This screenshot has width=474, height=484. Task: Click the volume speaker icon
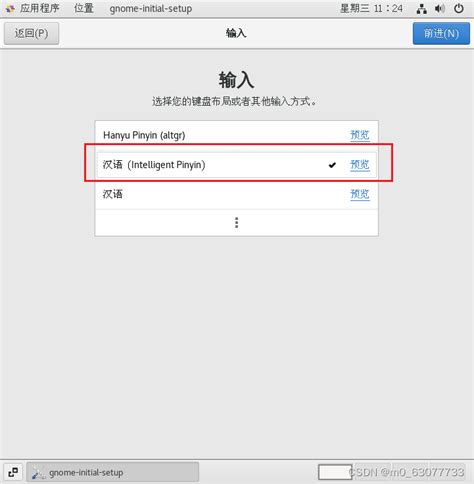440,9
